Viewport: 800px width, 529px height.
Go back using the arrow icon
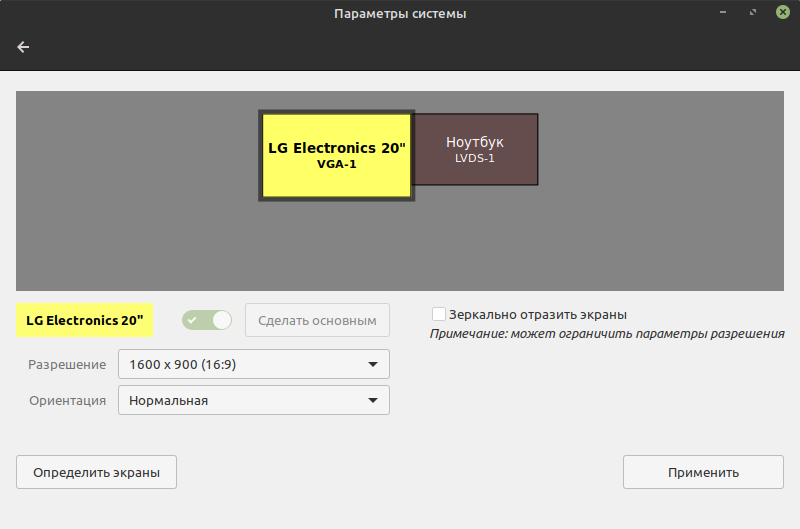point(23,47)
